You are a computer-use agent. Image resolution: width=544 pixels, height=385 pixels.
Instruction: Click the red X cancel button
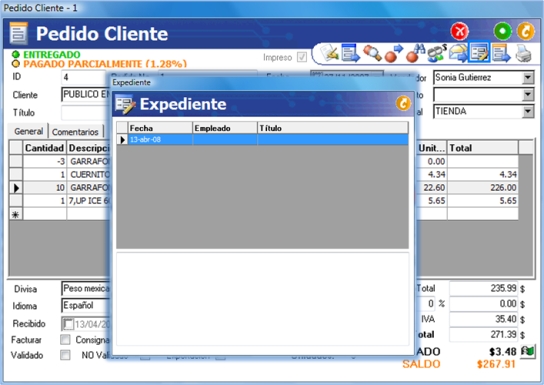coord(460,32)
